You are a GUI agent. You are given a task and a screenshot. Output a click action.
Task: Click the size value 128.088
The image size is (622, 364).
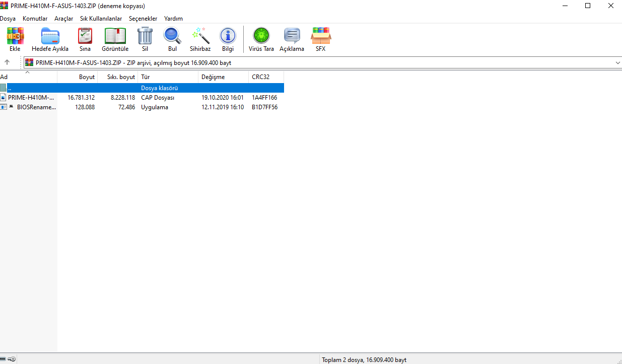coord(85,107)
